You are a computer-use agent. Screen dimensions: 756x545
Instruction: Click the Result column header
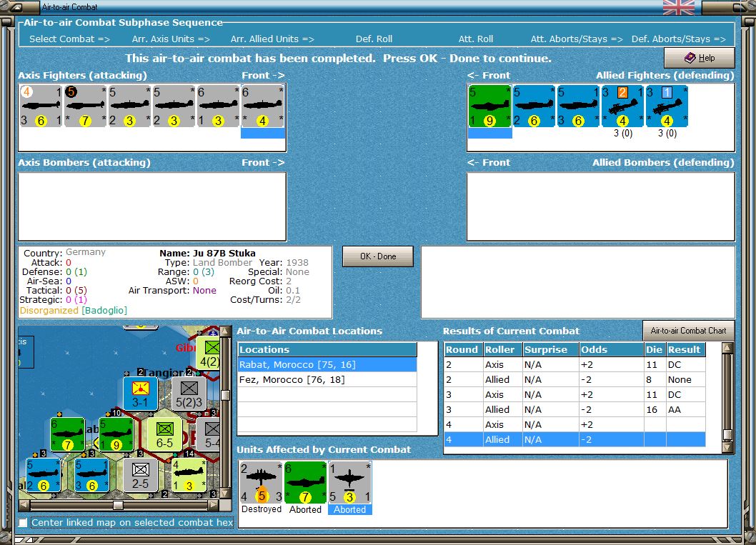pos(685,349)
